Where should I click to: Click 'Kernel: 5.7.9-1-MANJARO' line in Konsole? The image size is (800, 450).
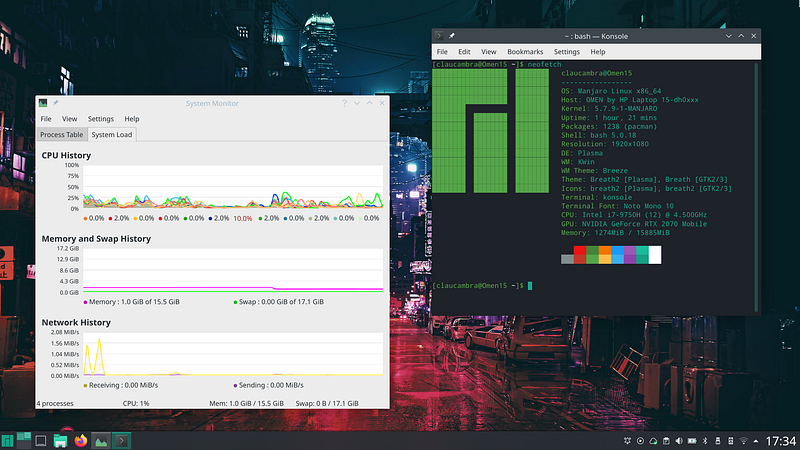(609, 109)
